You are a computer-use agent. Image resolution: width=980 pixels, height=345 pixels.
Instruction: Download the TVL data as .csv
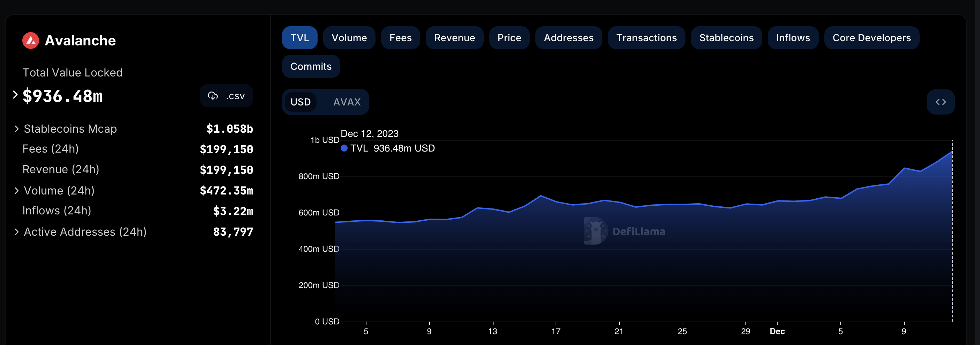[227, 96]
